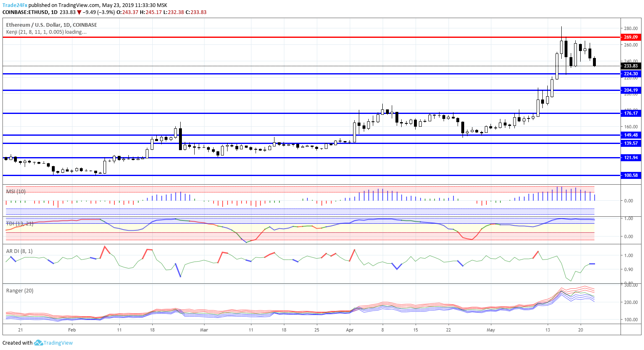Click the 160.00 price scale tick
Image resolution: width=644 pixels, height=350 pixels.
(631, 127)
